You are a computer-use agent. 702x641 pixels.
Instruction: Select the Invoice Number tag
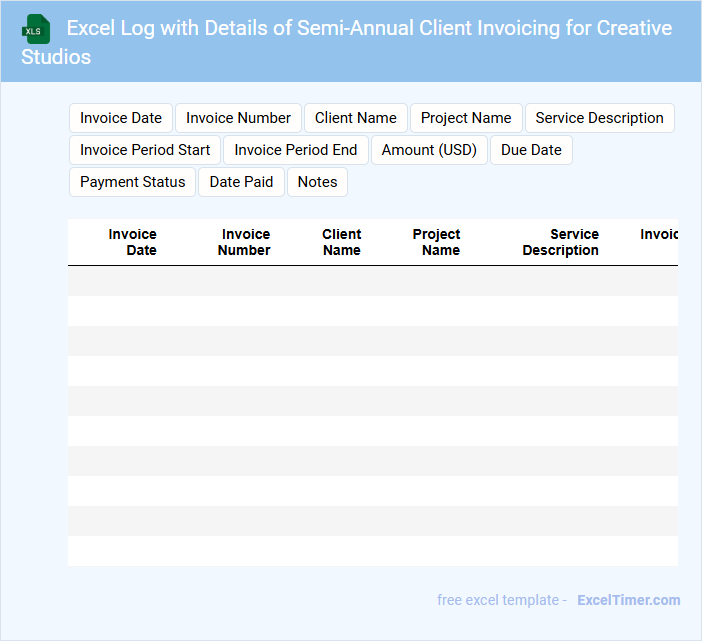click(238, 118)
